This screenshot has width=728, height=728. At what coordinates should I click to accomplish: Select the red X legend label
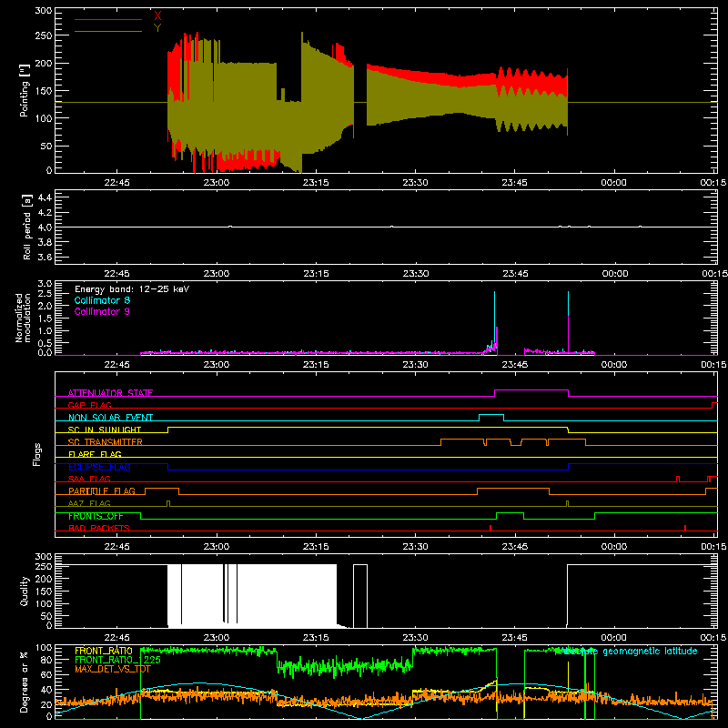click(x=157, y=16)
